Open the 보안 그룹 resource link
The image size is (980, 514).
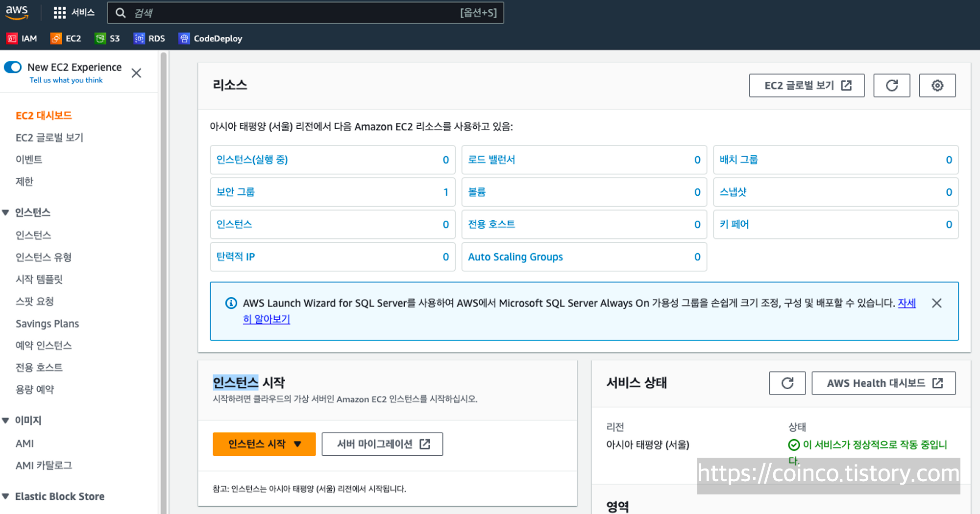236,192
